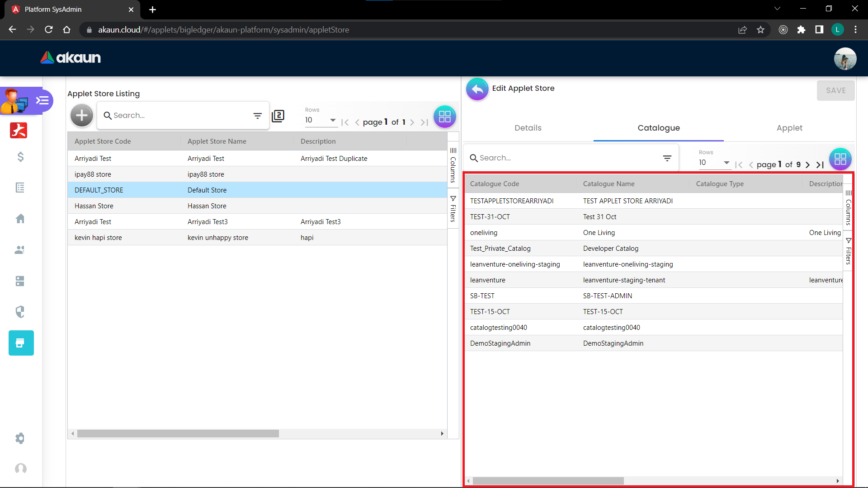This screenshot has width=868, height=488.
Task: Click the dollar sign sidebar icon
Action: coord(20,157)
